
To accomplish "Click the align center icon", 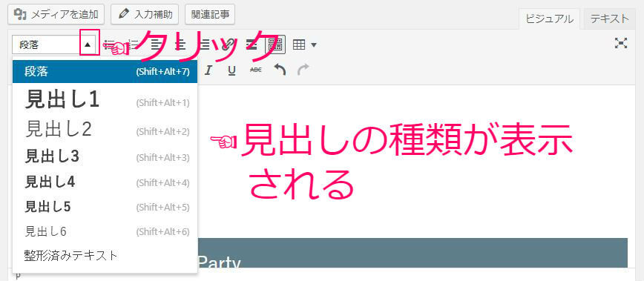I will 180,45.
